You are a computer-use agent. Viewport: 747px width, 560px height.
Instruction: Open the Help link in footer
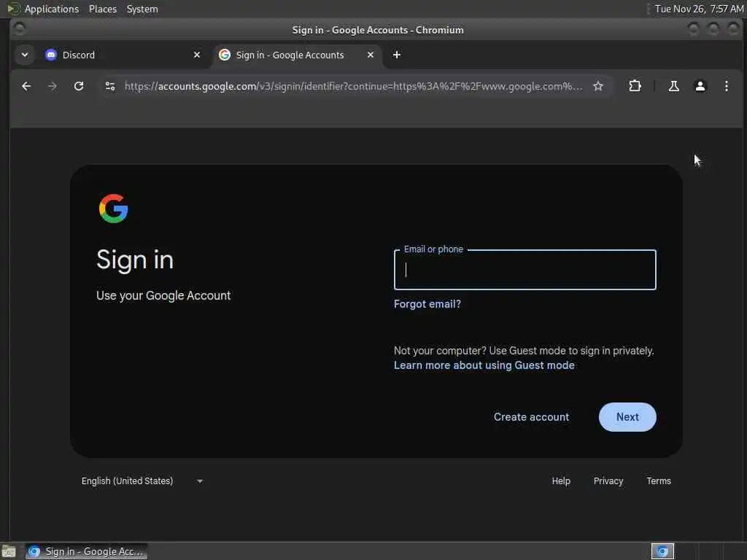(561, 481)
